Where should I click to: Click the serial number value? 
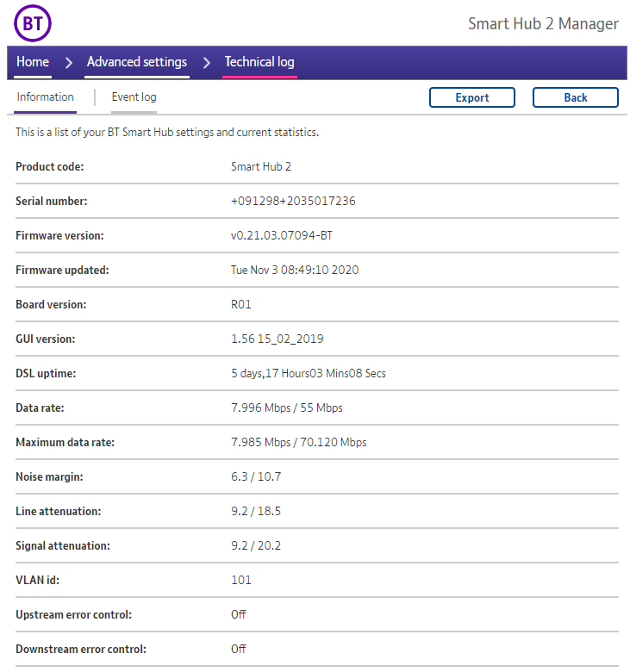(293, 201)
